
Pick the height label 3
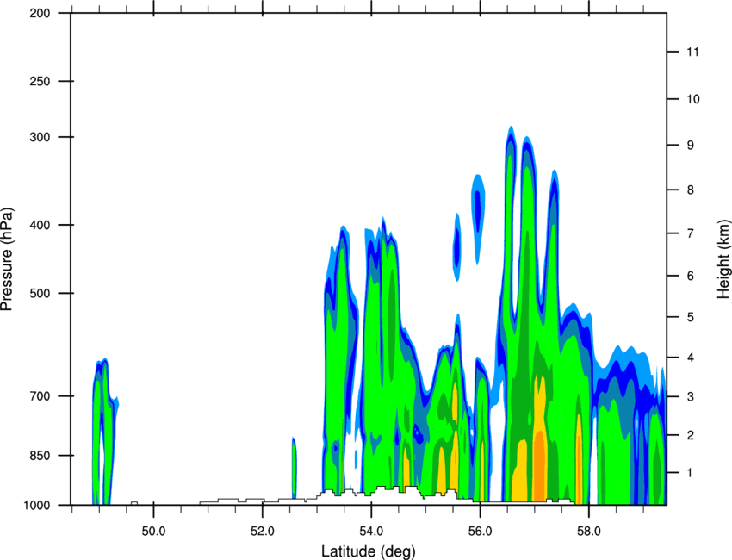(691, 397)
